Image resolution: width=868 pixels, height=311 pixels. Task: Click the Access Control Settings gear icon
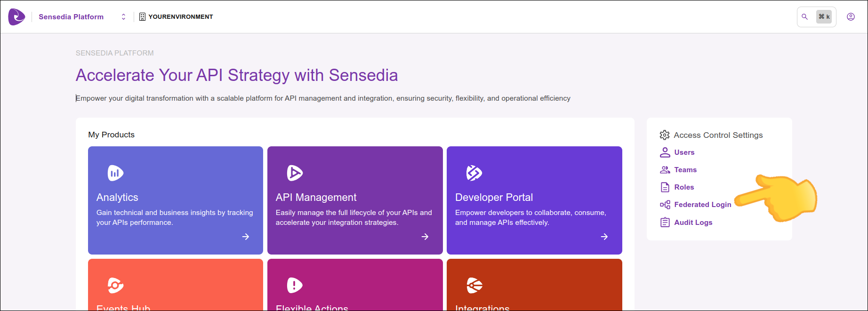coord(665,135)
